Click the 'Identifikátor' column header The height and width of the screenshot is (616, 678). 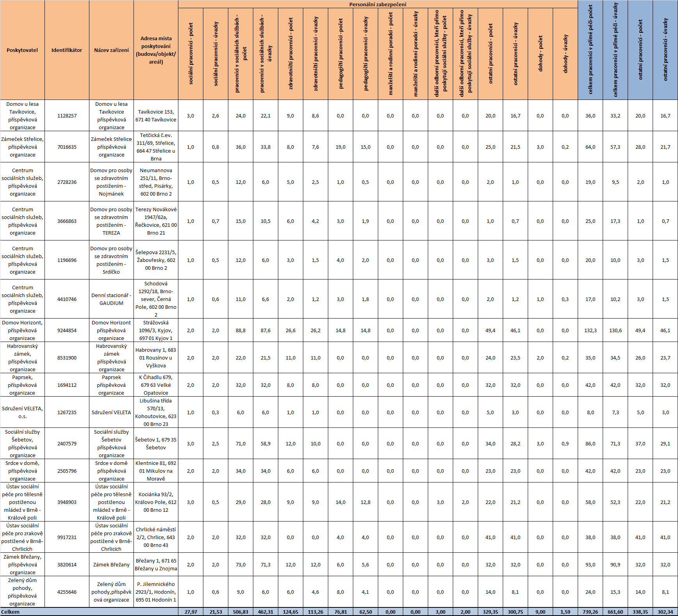point(67,50)
